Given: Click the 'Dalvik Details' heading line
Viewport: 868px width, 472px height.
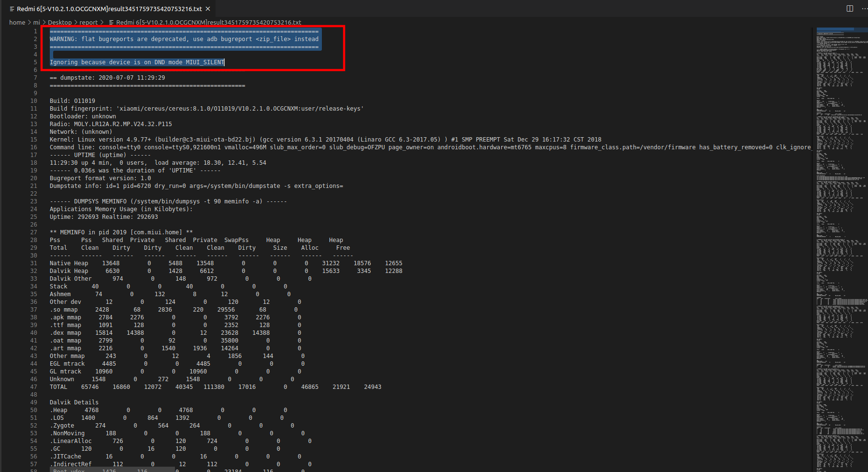Looking at the screenshot, I should pos(74,402).
